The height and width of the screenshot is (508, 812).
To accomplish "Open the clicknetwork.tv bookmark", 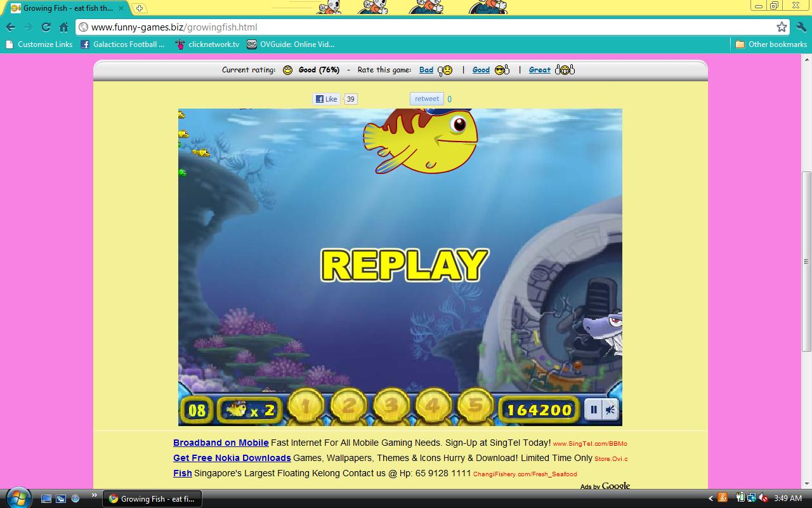I will (207, 44).
